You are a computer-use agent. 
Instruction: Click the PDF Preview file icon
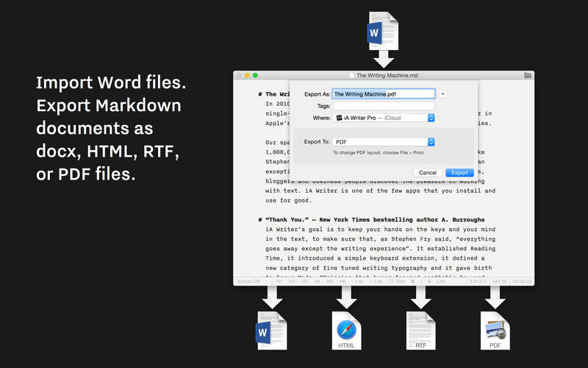pos(495,329)
